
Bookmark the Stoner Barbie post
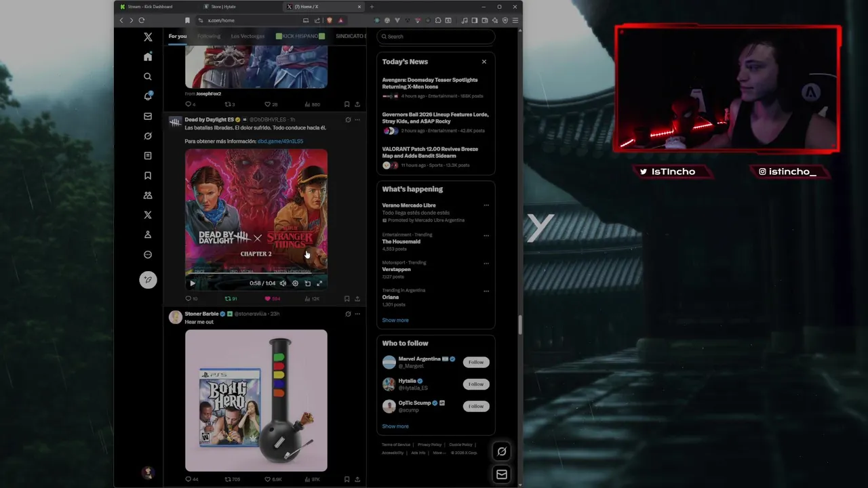point(347,479)
